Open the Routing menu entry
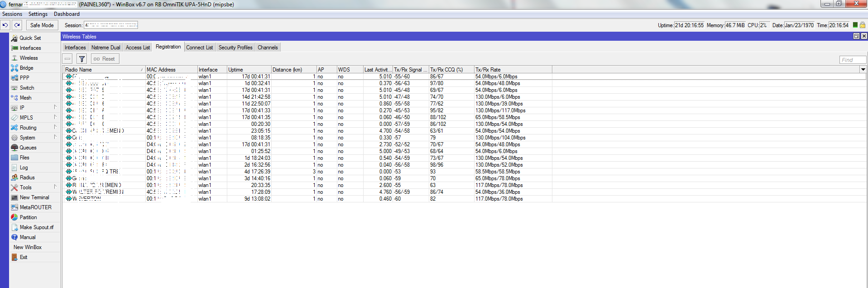Screen dimensions: 868x288 coord(28,128)
